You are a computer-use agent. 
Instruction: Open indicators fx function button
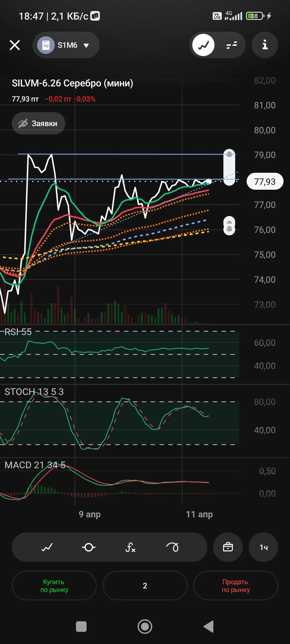point(130,547)
